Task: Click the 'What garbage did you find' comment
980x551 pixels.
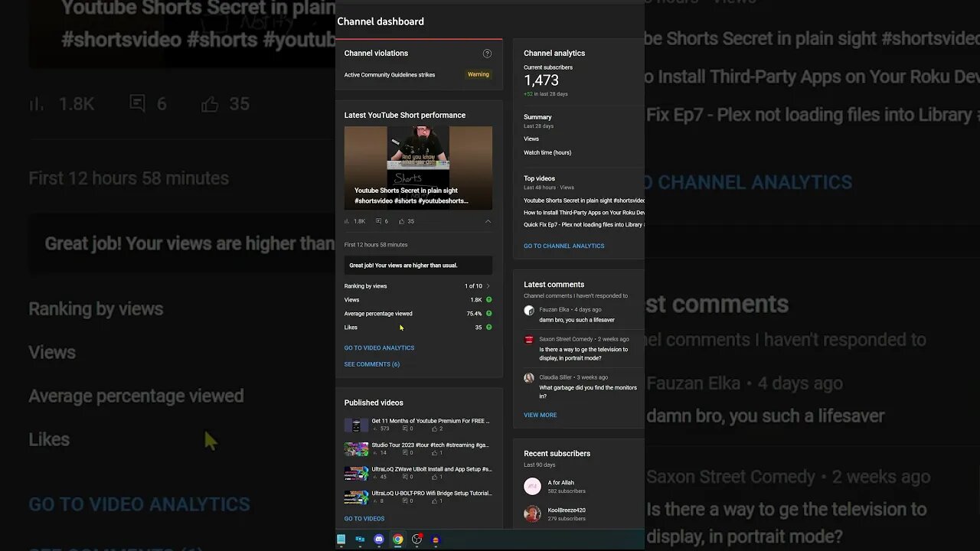Action: point(588,392)
